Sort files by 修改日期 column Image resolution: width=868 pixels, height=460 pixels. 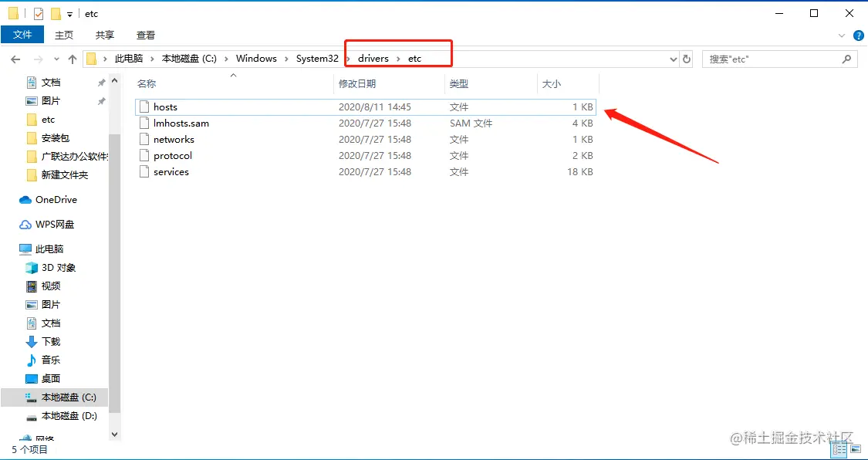pyautogui.click(x=357, y=83)
